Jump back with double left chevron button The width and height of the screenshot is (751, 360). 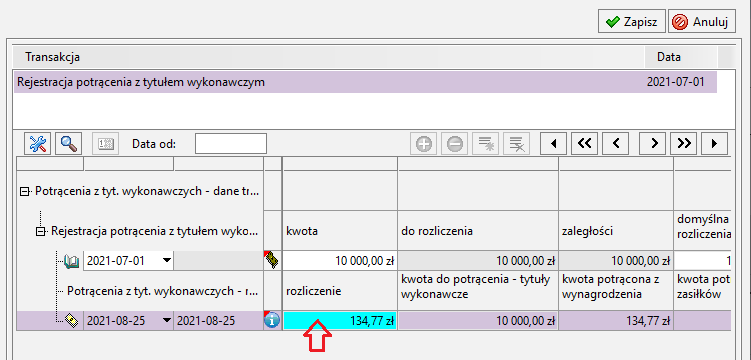coord(585,143)
